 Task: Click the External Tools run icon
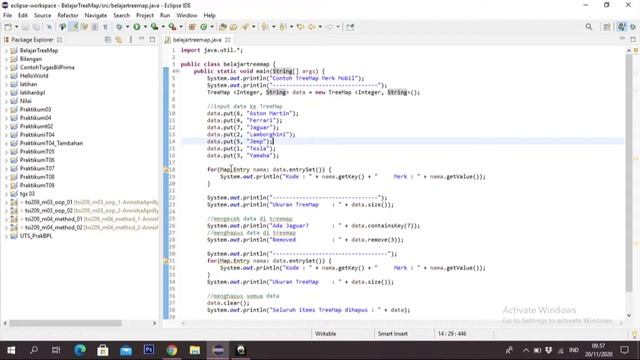coord(172,27)
